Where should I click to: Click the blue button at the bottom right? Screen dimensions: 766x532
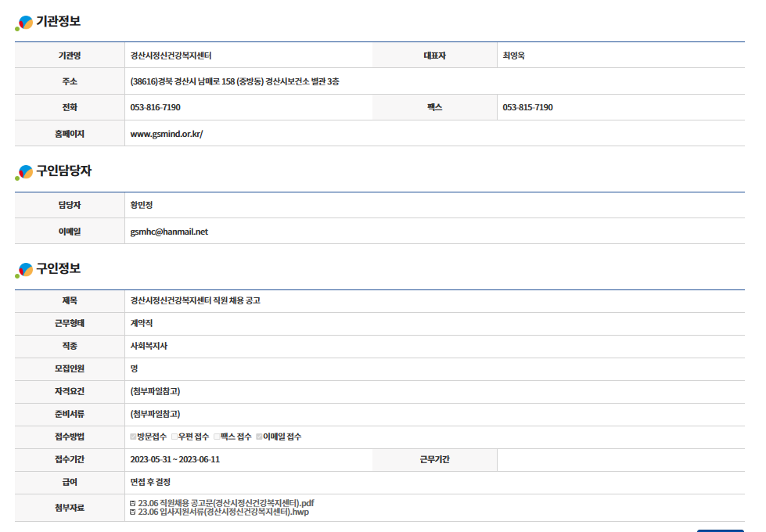tap(720, 530)
